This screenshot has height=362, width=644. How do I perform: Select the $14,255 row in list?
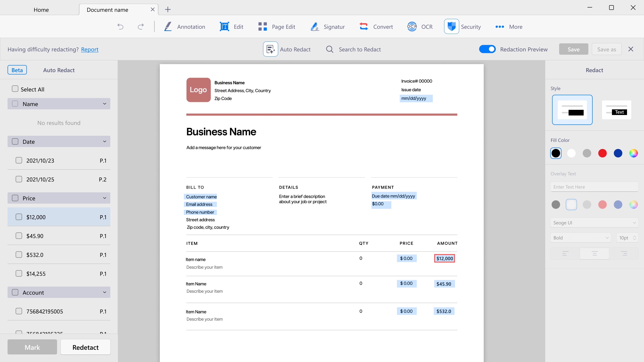59,273
